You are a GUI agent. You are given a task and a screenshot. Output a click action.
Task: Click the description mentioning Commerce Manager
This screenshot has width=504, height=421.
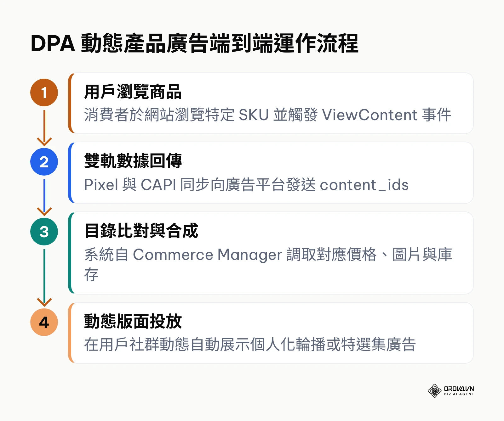[268, 264]
